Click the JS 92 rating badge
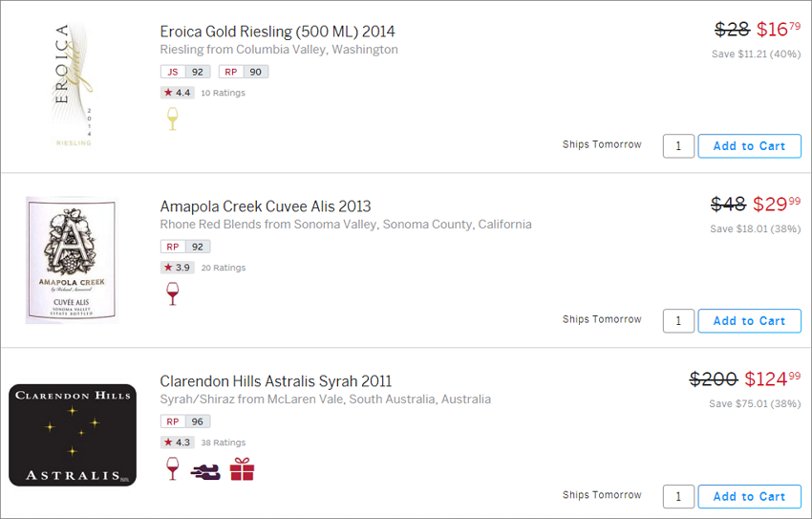The image size is (812, 519). (185, 72)
